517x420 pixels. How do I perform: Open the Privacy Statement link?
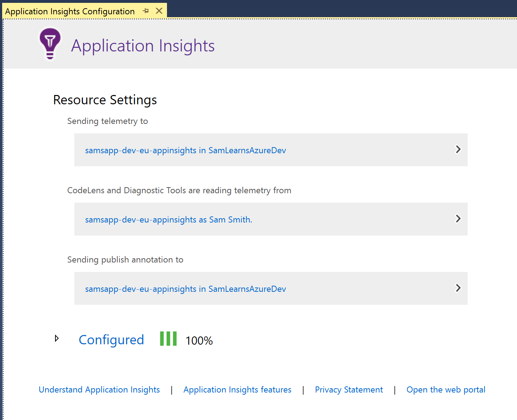coord(349,390)
